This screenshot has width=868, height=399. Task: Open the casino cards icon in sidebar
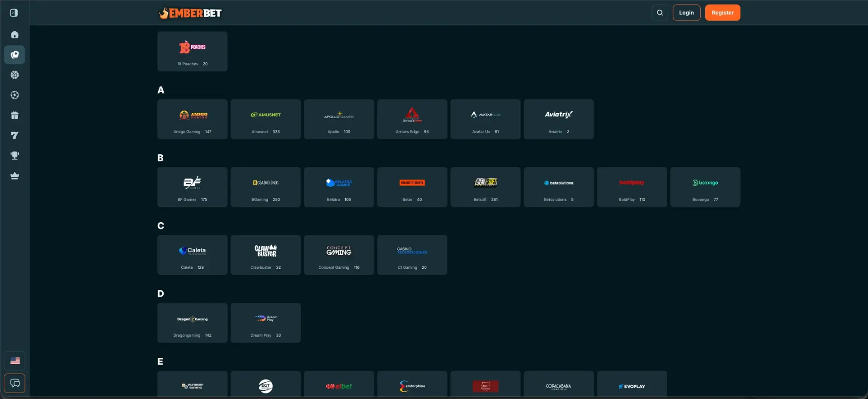click(x=14, y=55)
